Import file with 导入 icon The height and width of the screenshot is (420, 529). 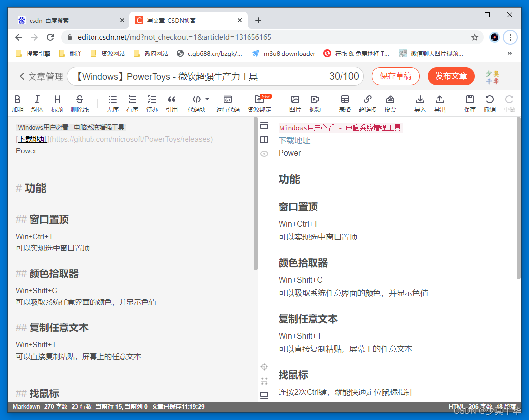420,103
